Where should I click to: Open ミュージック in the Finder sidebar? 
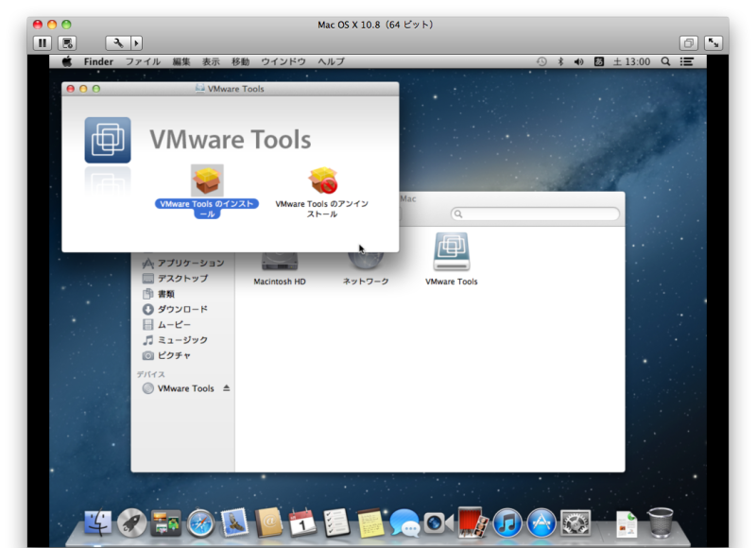point(175,340)
